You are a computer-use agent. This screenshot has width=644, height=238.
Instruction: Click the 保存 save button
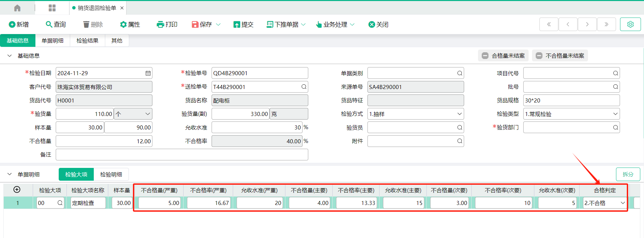[202, 25]
